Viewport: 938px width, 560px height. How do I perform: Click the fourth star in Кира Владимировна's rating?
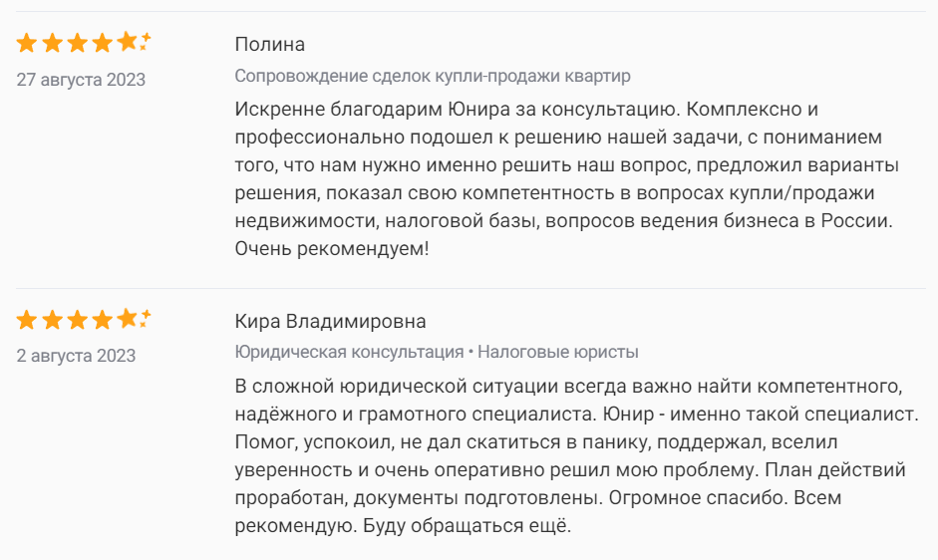[103, 320]
